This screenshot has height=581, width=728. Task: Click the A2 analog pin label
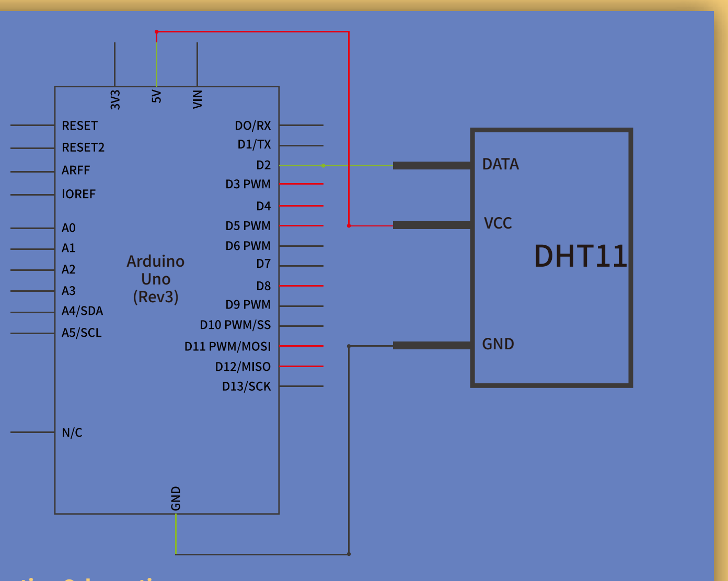[68, 269]
